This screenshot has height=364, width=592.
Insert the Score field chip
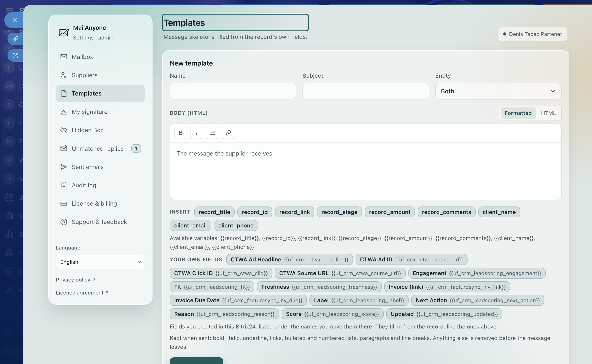[x=332, y=314]
